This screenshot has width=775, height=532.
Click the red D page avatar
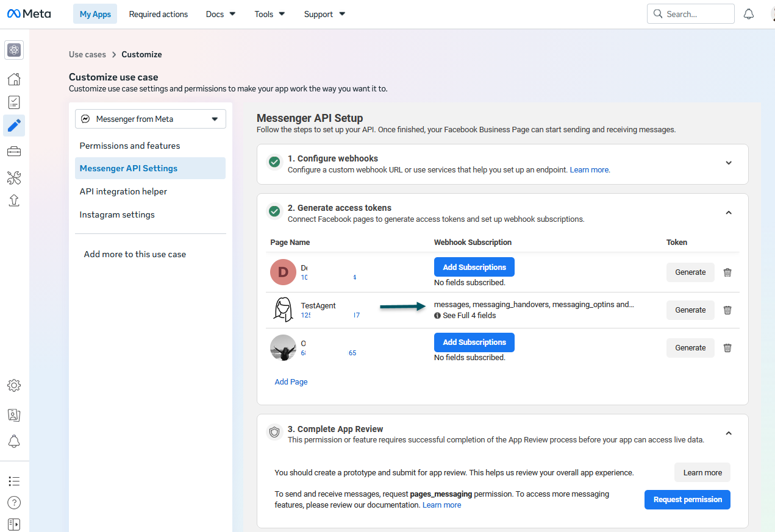click(283, 272)
